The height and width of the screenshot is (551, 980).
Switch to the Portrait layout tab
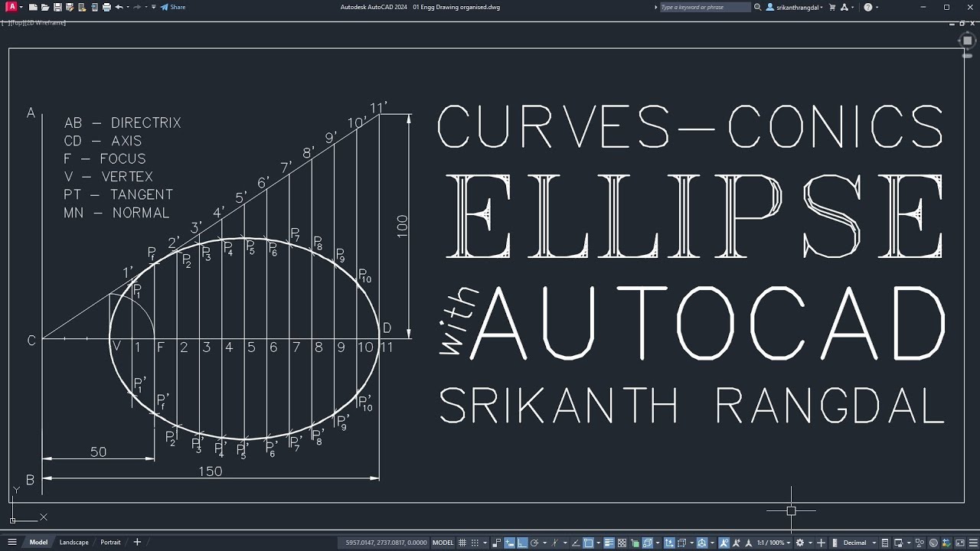coord(110,542)
